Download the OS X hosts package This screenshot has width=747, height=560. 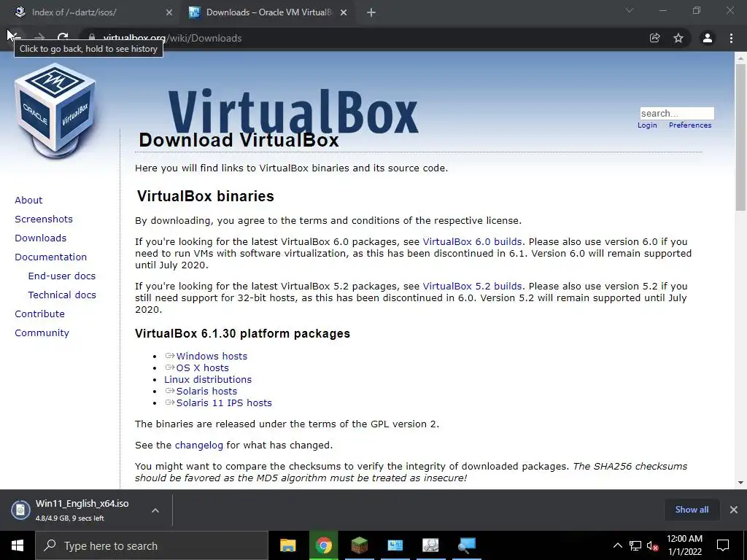coord(203,368)
